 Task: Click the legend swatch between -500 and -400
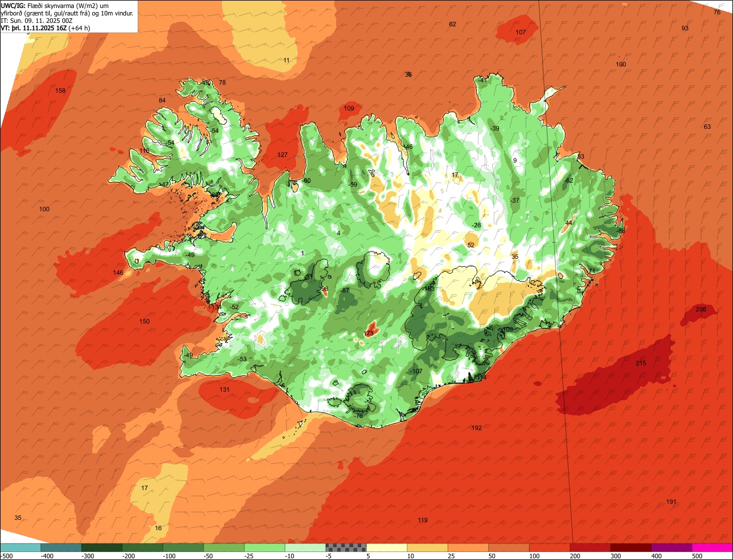(x=21, y=547)
